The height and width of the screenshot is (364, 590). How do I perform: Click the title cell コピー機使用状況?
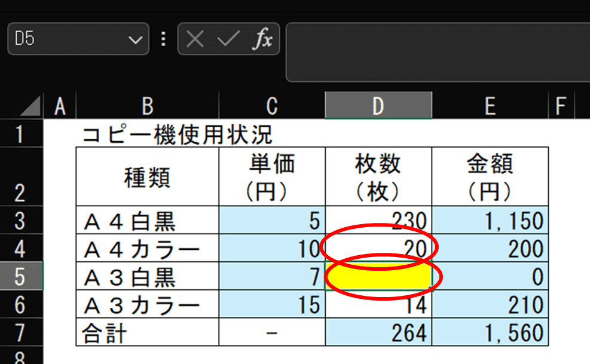177,134
